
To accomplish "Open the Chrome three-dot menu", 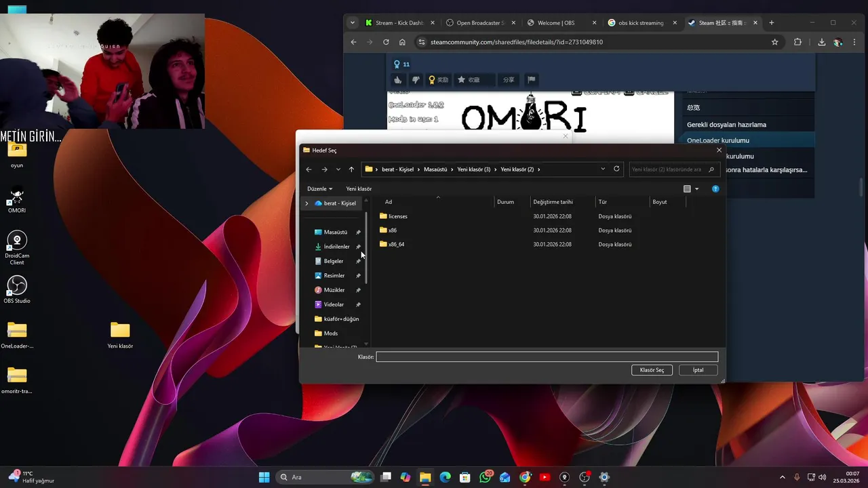I will click(854, 42).
